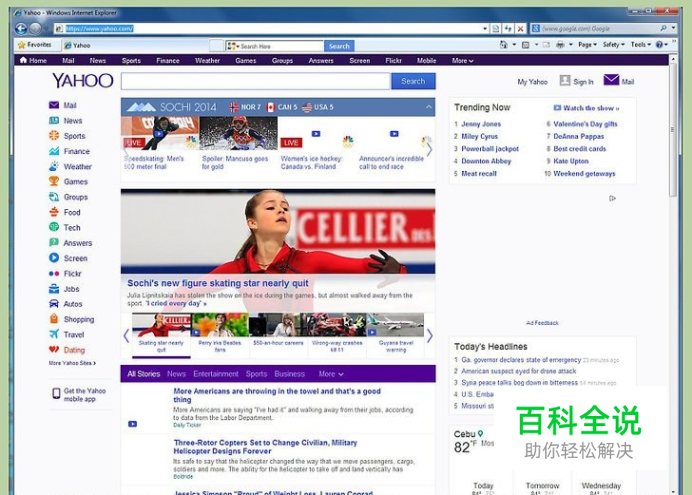Open Games trophy icon in sidebar
Viewport: 692px width, 495px height.
pyautogui.click(x=54, y=181)
